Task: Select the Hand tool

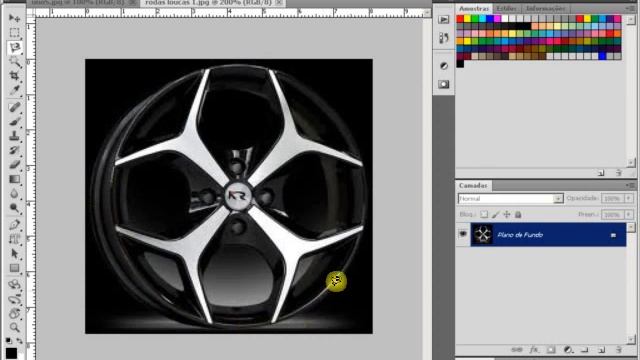Action: (x=14, y=313)
